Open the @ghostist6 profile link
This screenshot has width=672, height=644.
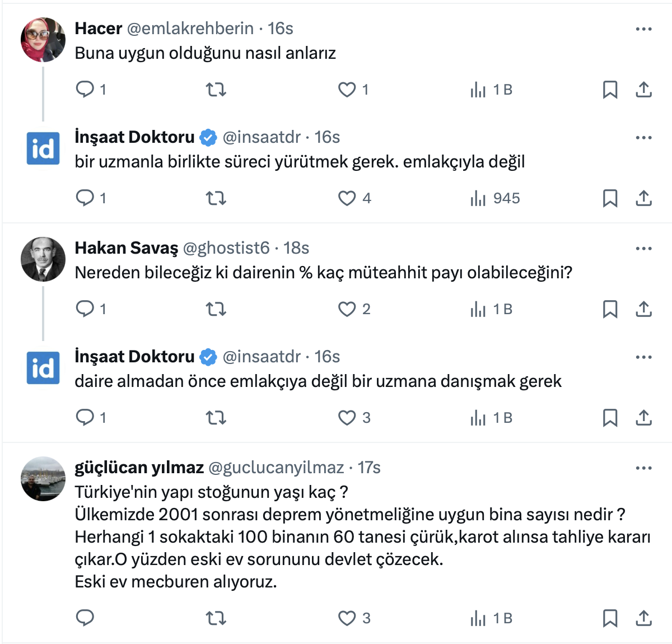click(226, 248)
